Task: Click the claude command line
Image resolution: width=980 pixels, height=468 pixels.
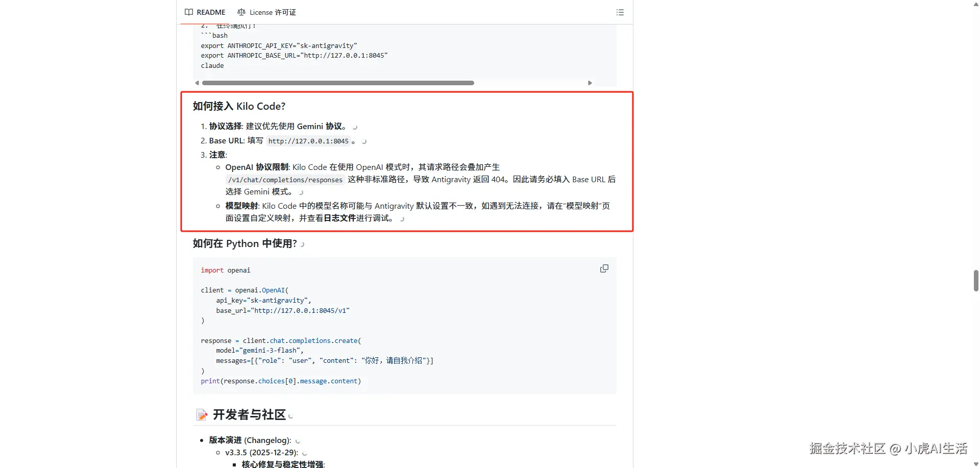Action: [x=212, y=65]
